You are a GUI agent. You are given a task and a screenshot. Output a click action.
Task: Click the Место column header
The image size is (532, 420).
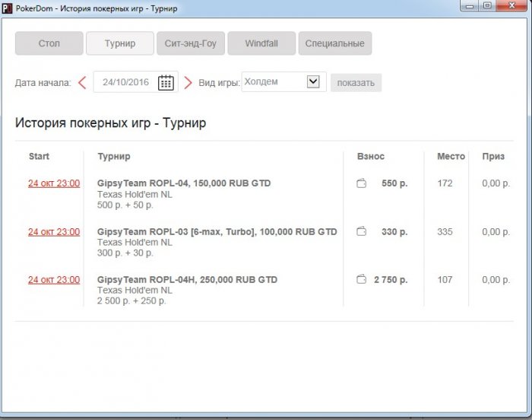(x=451, y=156)
